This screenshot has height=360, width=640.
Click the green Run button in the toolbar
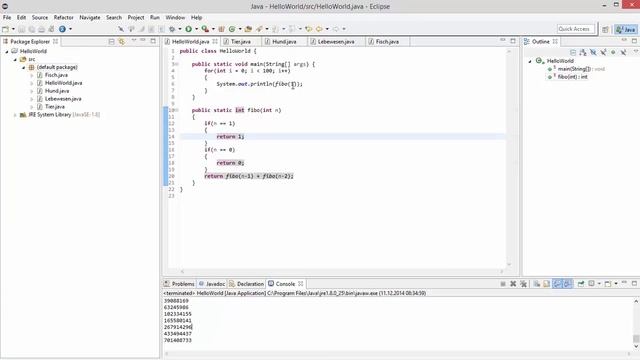[x=188, y=29]
